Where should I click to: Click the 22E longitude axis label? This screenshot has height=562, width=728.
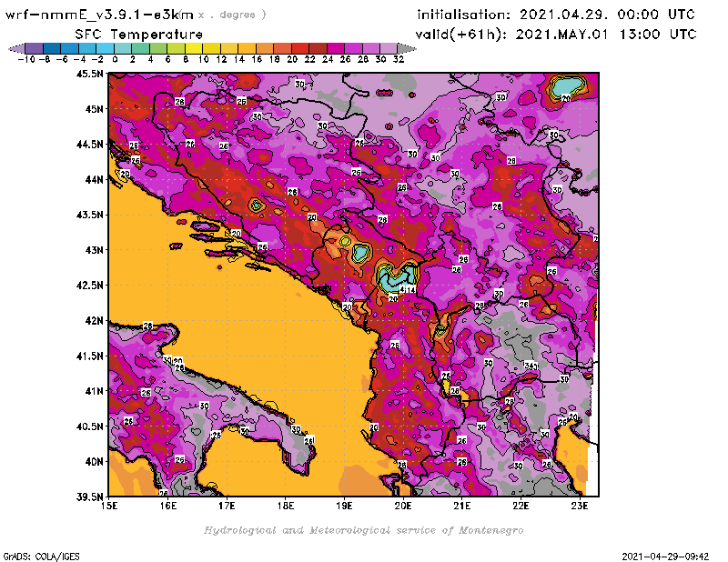521,506
